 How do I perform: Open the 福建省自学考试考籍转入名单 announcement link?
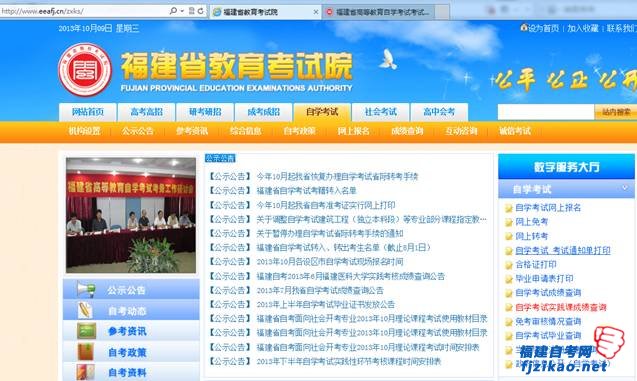[x=307, y=190]
